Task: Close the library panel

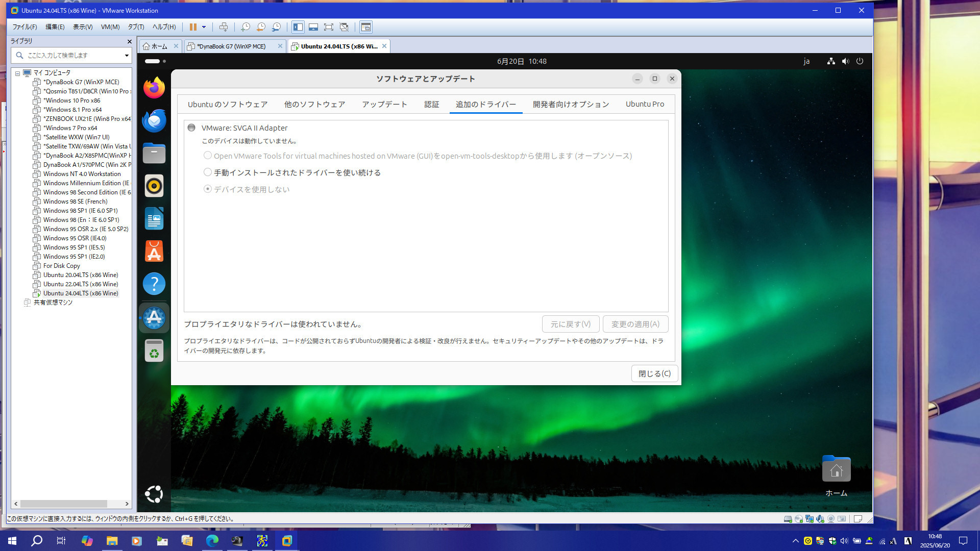Action: pos(129,41)
